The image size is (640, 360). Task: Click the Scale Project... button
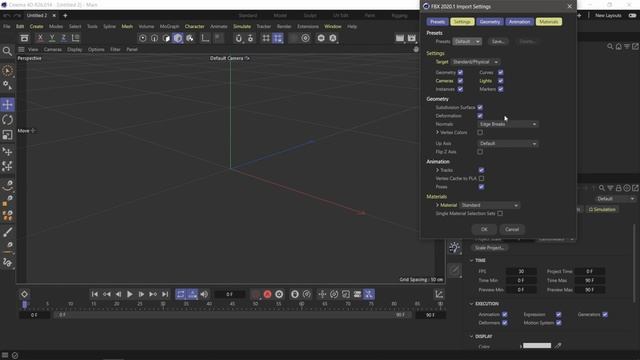(489, 248)
